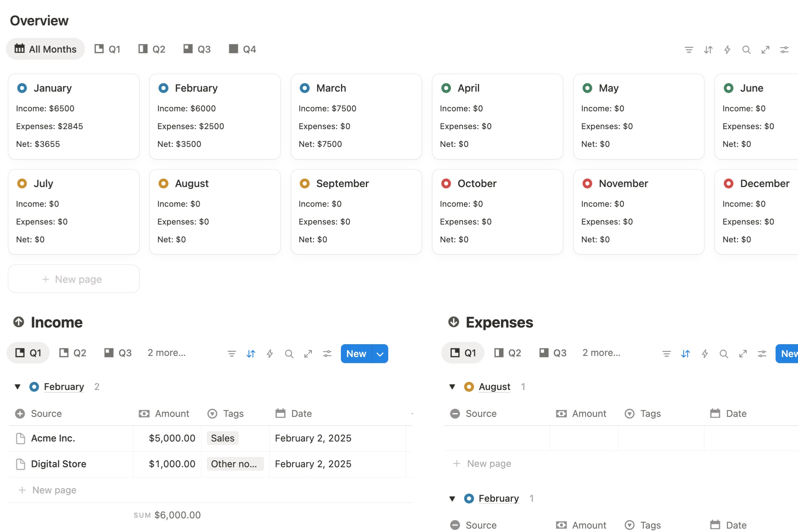Click the Overview search magnifier icon
The height and width of the screenshot is (532, 798).
746,50
